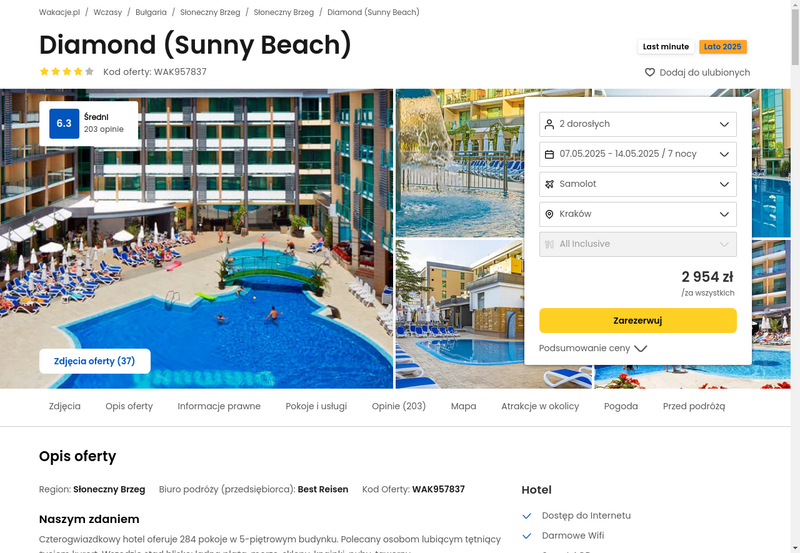This screenshot has height=553, width=800.
Task: Go to Bułgaria breadcrumb link
Action: (x=151, y=12)
